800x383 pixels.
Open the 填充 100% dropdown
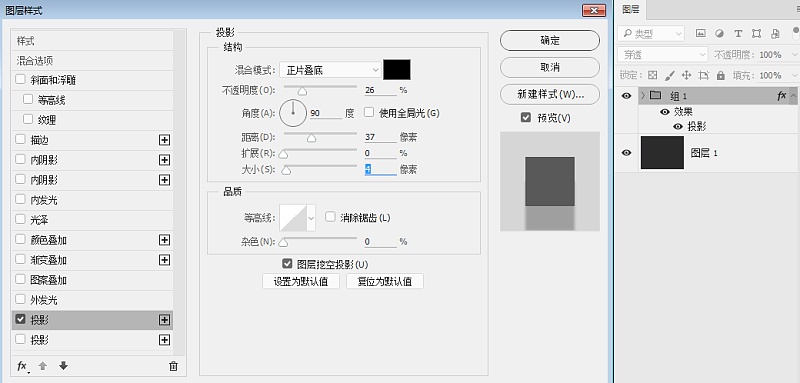tap(794, 75)
